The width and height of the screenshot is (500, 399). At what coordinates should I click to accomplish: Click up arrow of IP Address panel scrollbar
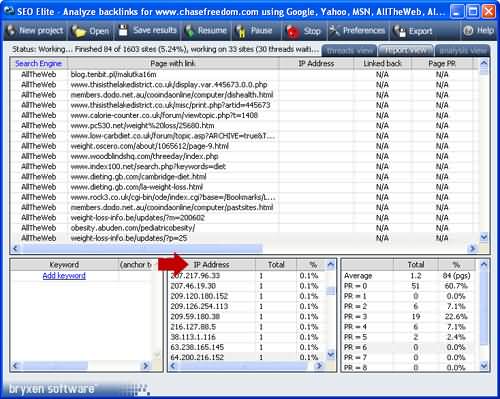[331, 265]
